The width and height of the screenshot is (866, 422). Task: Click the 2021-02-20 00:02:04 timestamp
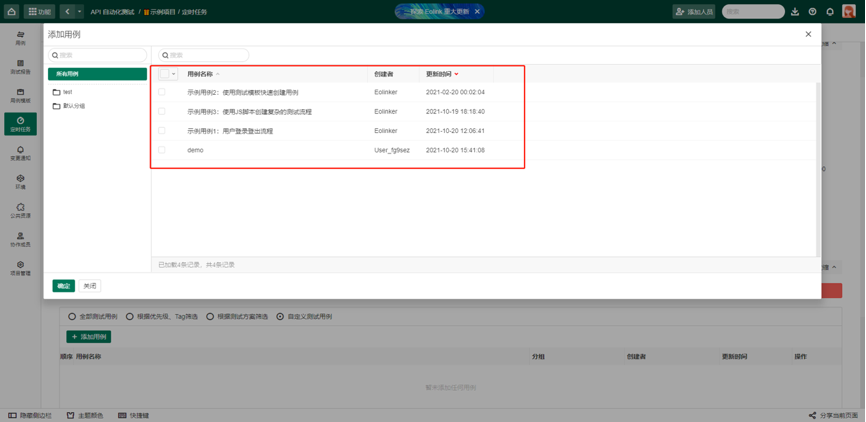[x=455, y=92]
